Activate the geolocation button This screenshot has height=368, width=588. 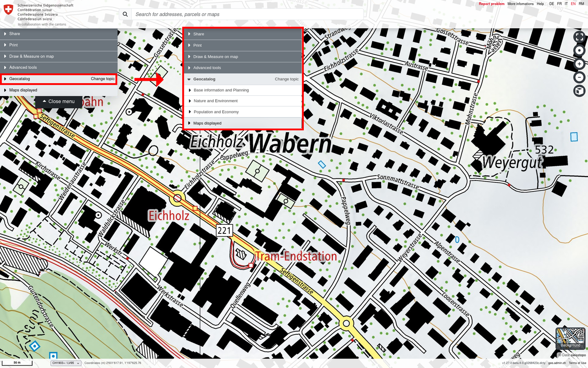tap(579, 51)
